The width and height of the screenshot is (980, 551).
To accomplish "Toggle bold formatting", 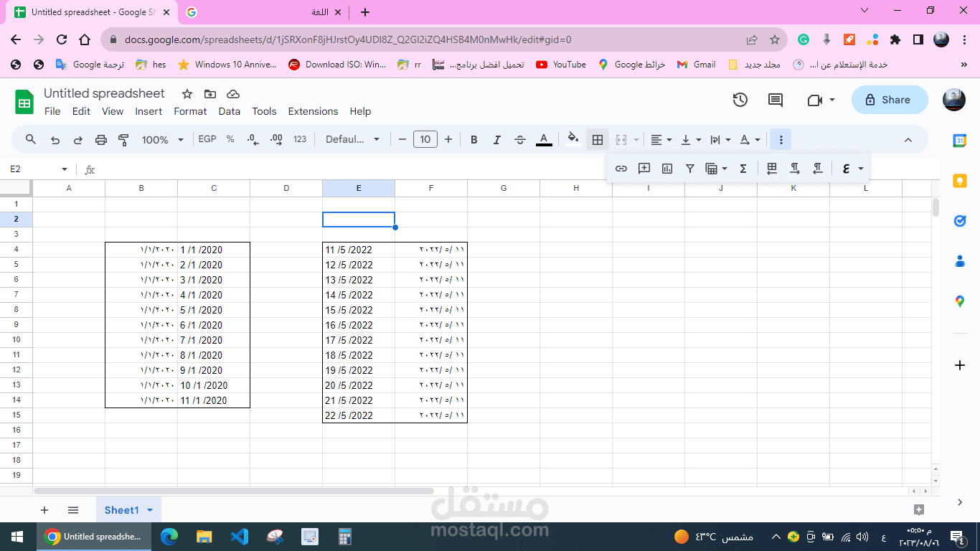I will 473,139.
